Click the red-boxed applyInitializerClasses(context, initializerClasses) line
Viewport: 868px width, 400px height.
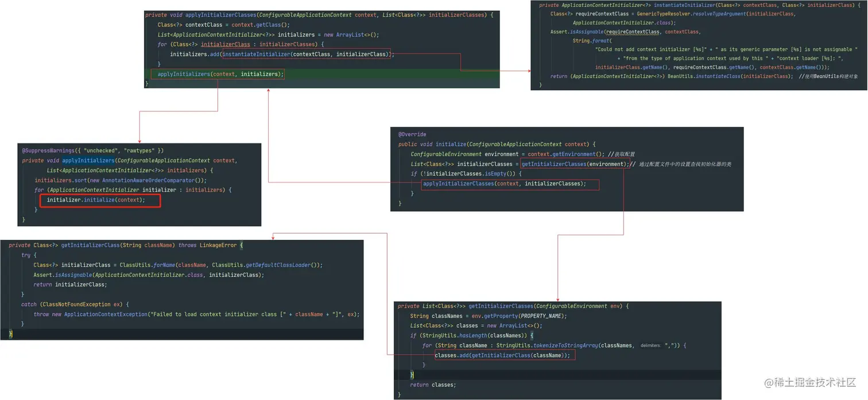(x=510, y=184)
